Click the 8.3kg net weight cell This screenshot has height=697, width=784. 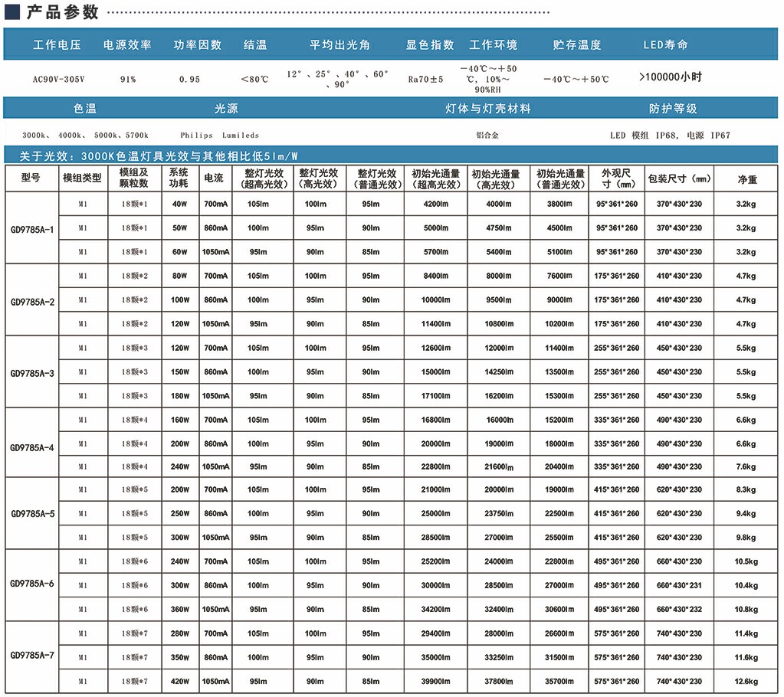746,489
